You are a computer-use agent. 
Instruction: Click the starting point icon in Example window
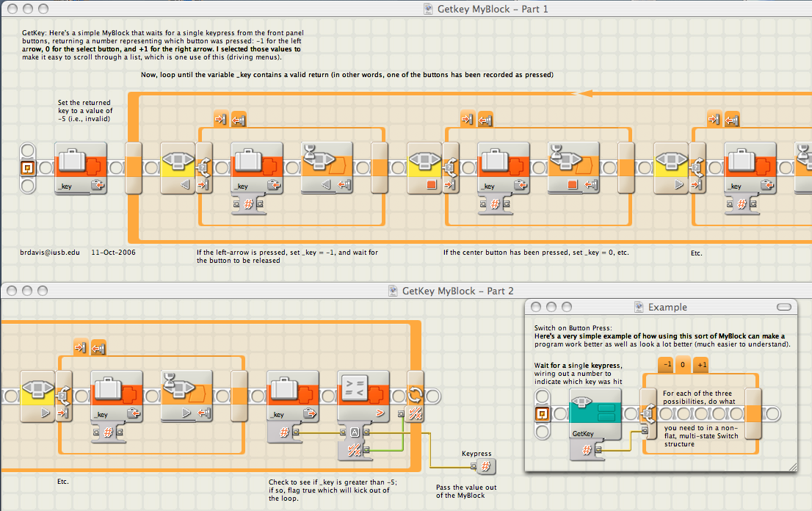[543, 413]
